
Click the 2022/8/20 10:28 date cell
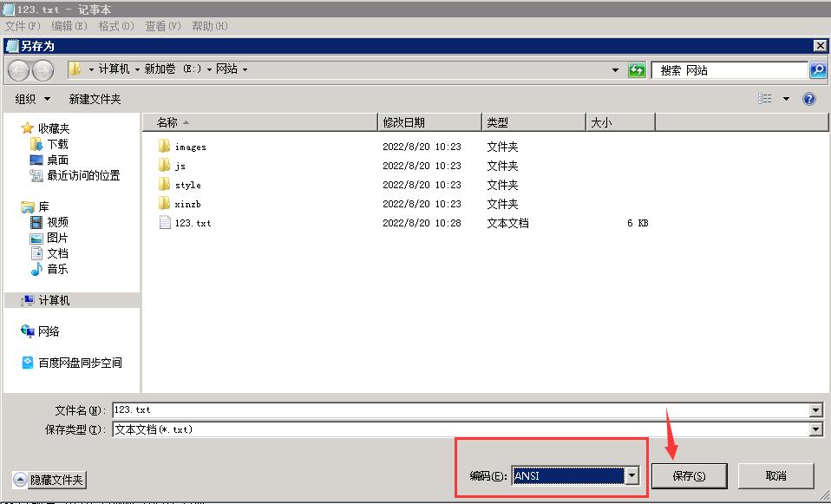click(422, 223)
